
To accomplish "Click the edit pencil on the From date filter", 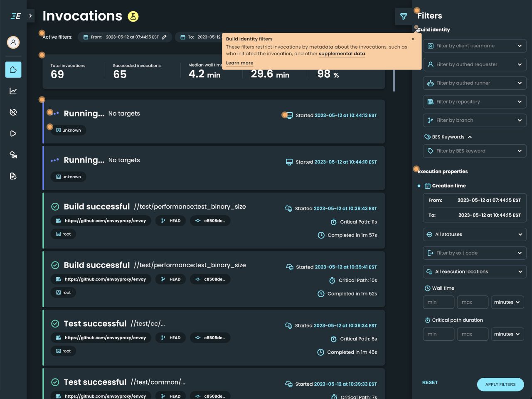I will [164, 37].
